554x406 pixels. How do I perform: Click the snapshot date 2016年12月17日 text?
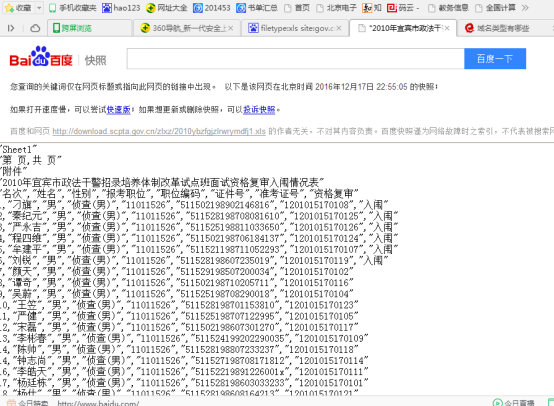tap(344, 87)
